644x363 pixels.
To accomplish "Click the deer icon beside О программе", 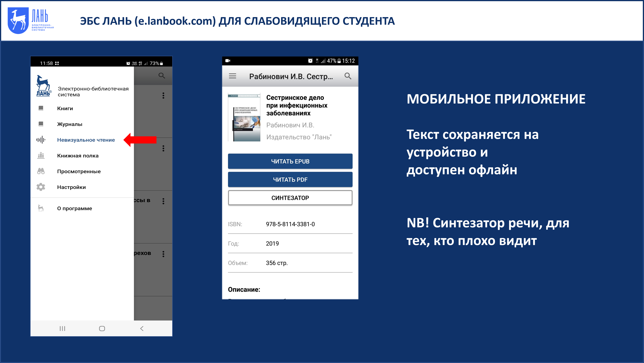I will (x=41, y=208).
